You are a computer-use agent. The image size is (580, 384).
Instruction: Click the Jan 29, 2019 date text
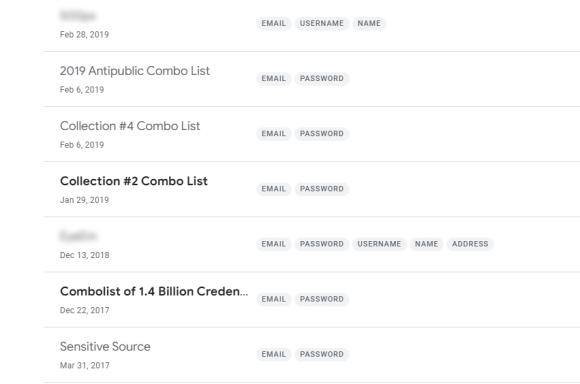pyautogui.click(x=84, y=200)
